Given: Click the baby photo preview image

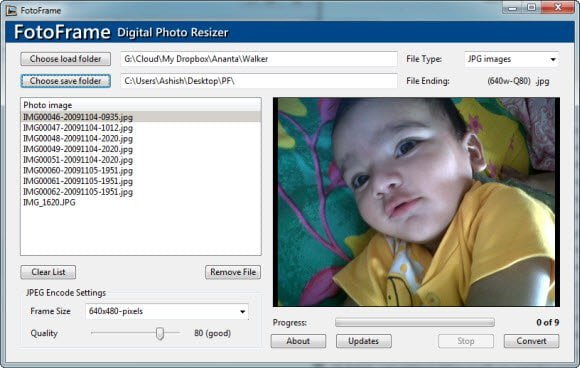Looking at the screenshot, I should (x=416, y=202).
